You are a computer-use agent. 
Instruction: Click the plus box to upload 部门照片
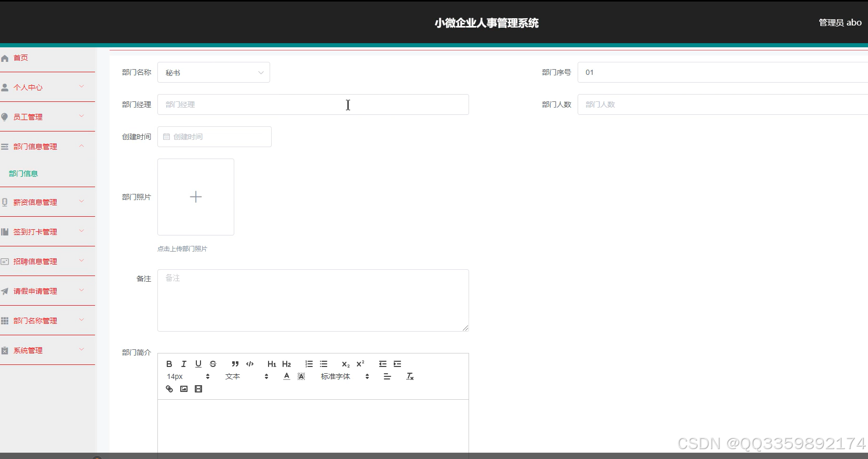coord(196,197)
